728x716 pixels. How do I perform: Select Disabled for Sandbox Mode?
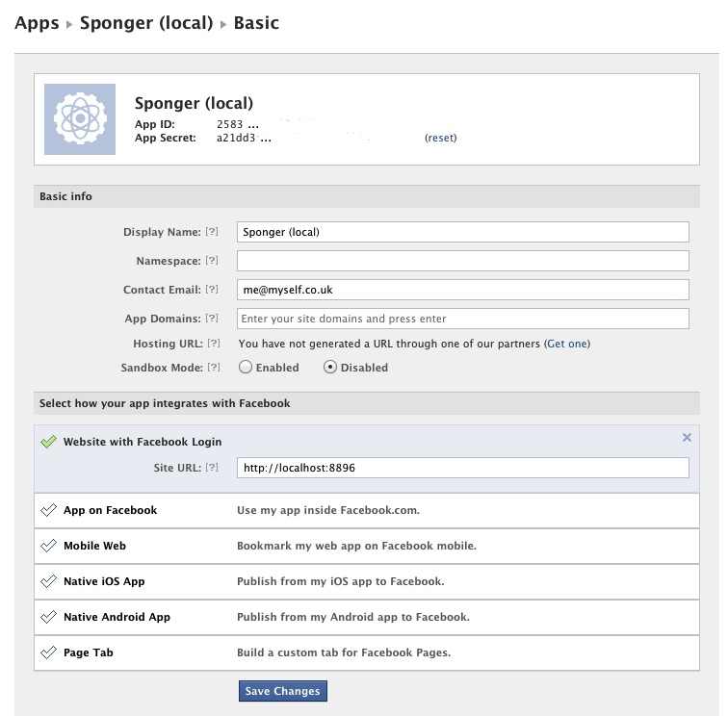point(330,368)
